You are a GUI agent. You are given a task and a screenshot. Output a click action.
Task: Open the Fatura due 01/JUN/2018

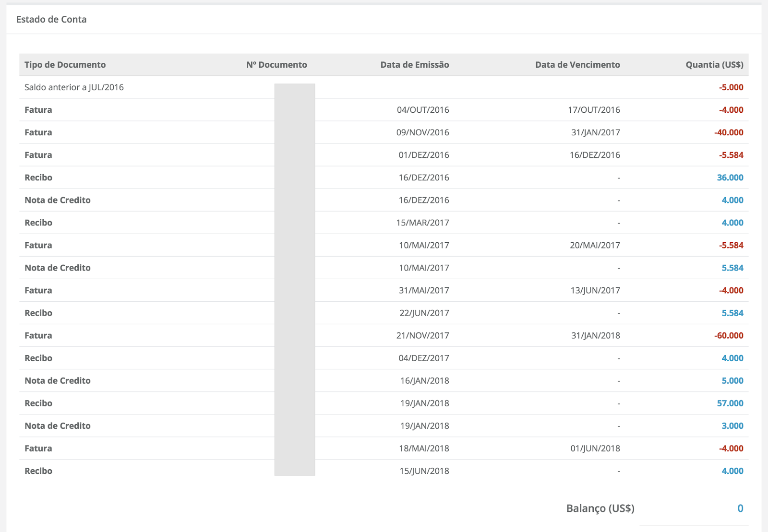click(x=38, y=448)
